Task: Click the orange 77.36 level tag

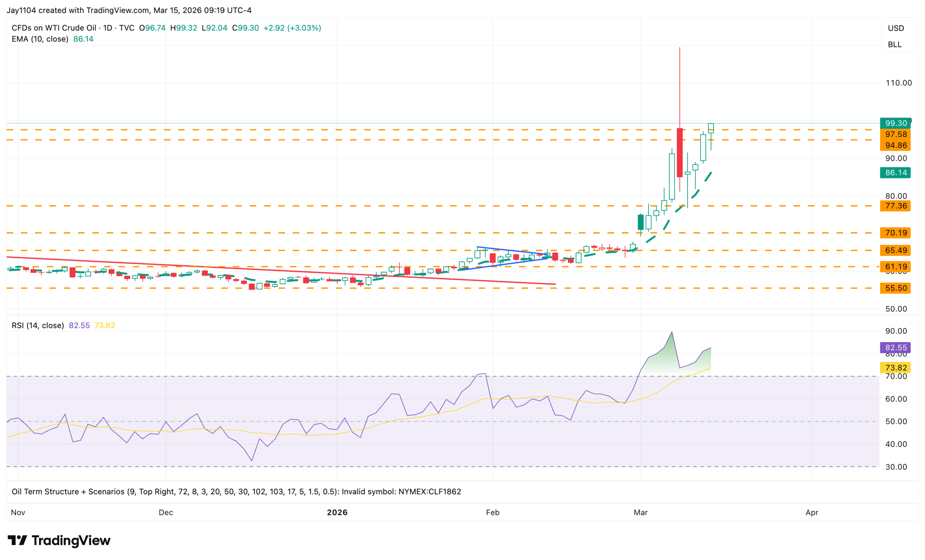Action: (x=895, y=206)
